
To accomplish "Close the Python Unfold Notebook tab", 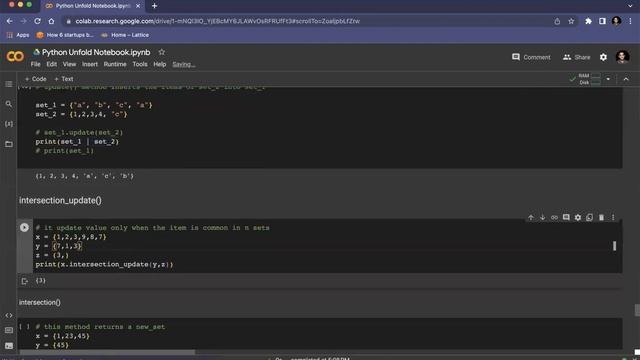I will pos(138,6).
